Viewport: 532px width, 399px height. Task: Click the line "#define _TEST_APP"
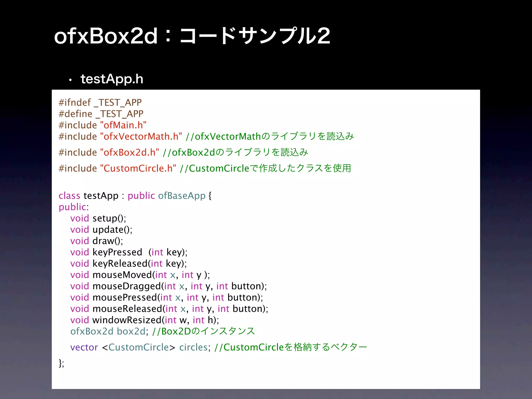click(x=101, y=114)
